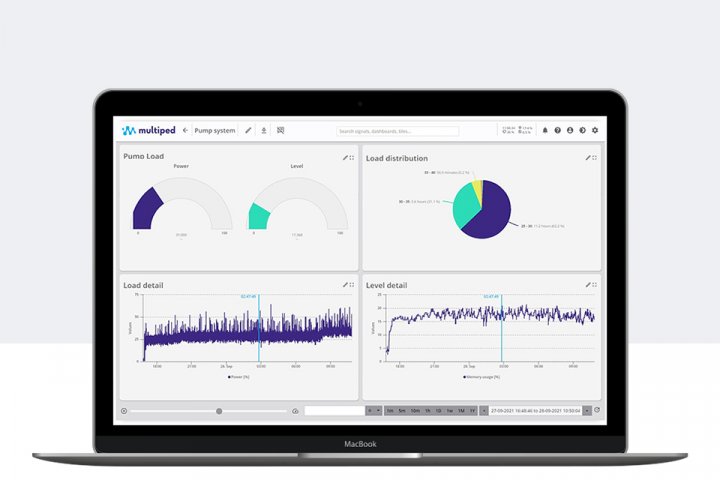Click the purple slice of the pie chart
Screen dimensions: 720x480
[x=491, y=214]
